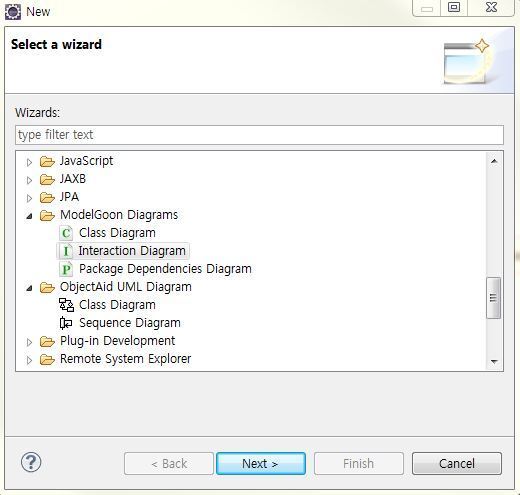Click the Sequence Diagram icon
The width and height of the screenshot is (520, 495).
66,323
